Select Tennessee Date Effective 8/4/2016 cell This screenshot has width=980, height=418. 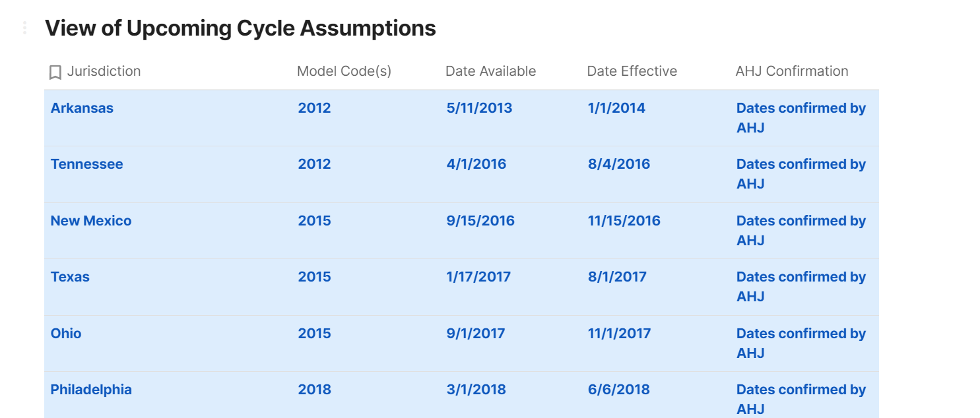[x=618, y=164]
